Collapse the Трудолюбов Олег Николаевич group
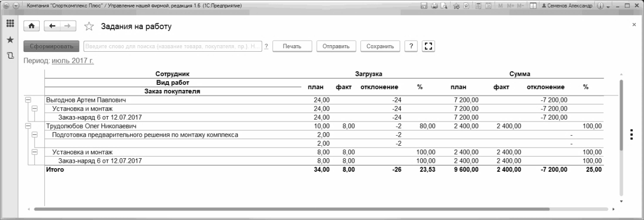The height and width of the screenshot is (220, 644). [x=28, y=126]
